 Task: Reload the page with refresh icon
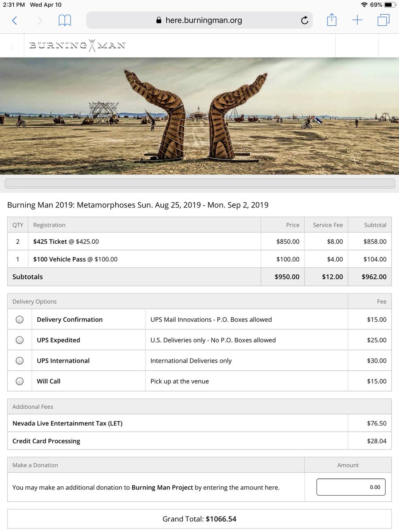tap(305, 20)
